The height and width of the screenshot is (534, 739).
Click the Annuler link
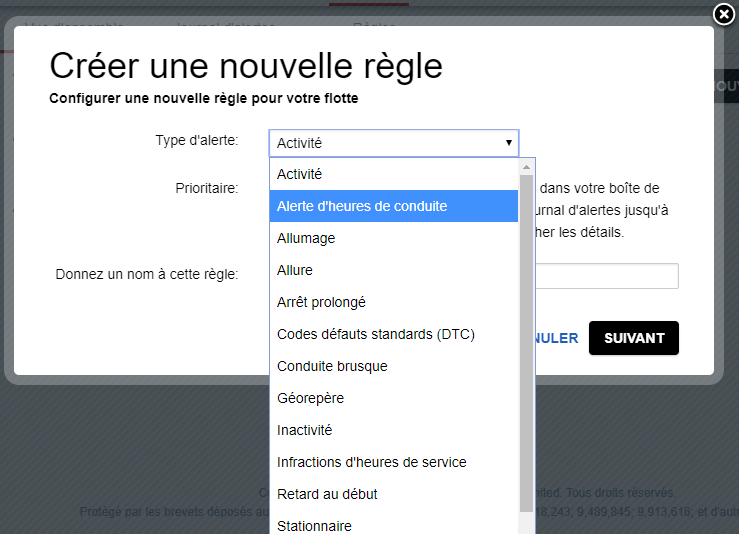557,338
